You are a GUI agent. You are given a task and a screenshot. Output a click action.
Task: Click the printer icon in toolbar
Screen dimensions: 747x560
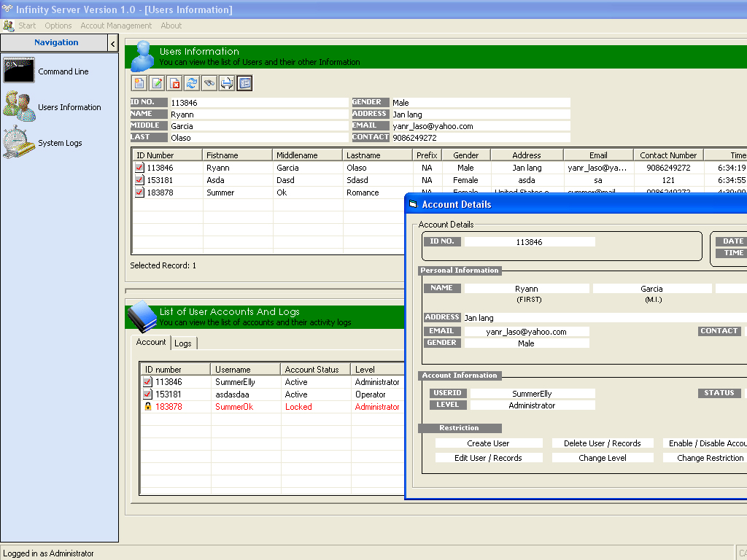(x=227, y=83)
